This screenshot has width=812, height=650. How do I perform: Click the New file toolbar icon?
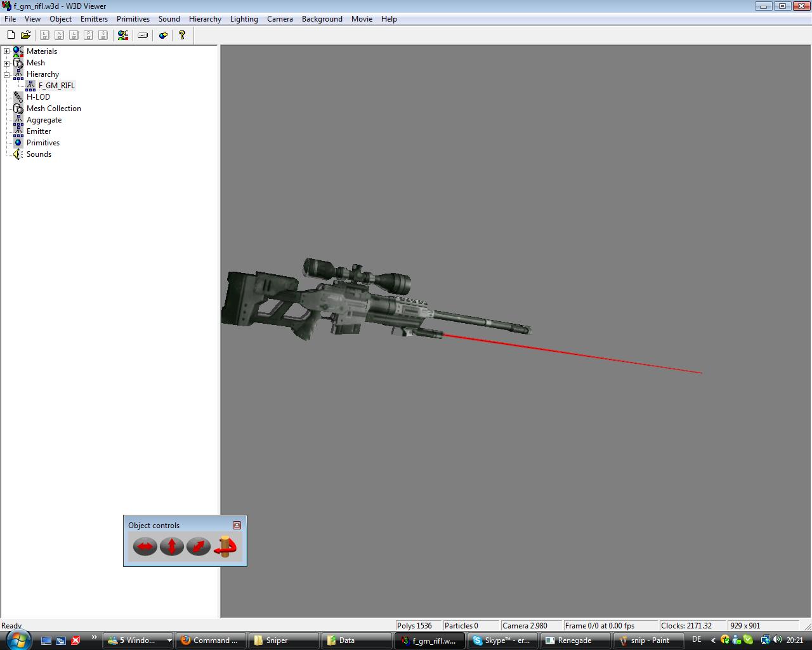click(11, 35)
